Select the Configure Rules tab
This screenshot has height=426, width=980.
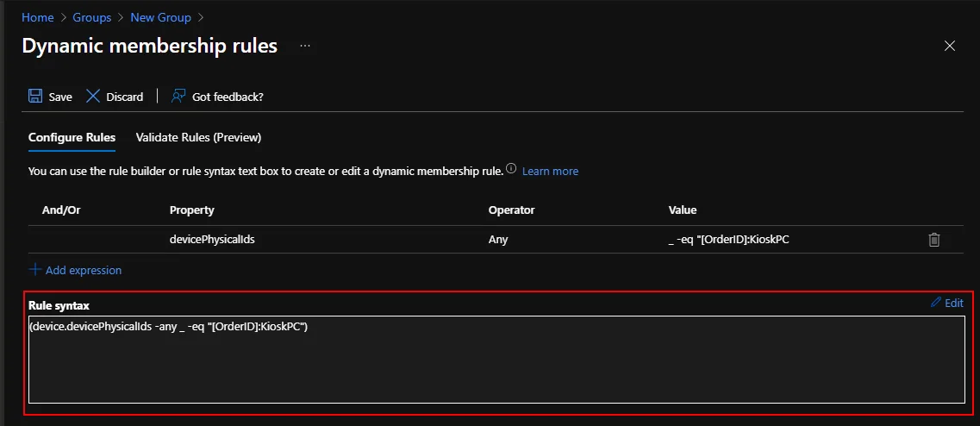click(x=72, y=138)
